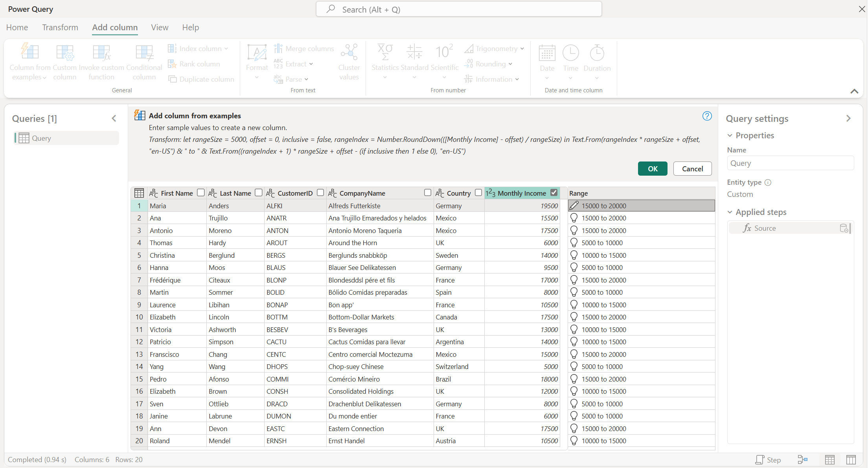
Task: Select the View tab
Action: tap(159, 27)
